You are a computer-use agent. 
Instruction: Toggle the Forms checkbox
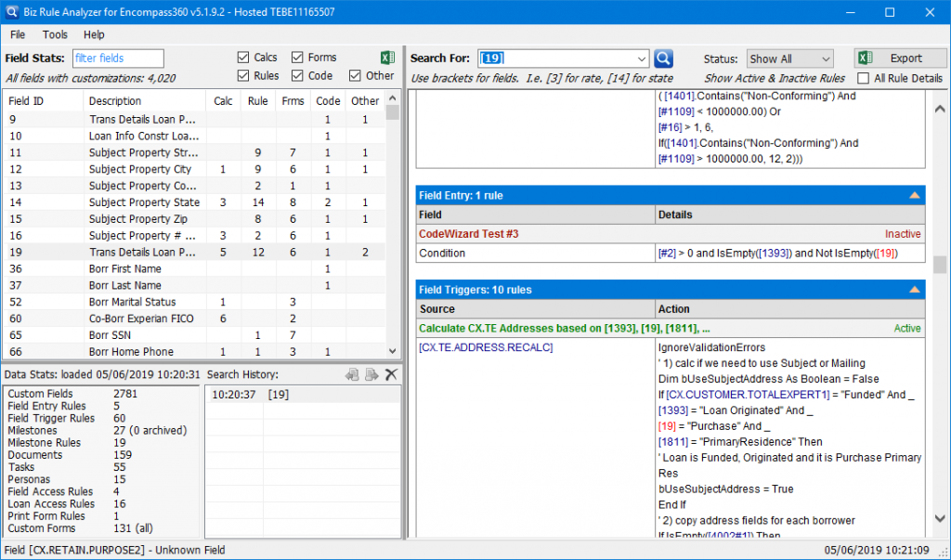[297, 58]
